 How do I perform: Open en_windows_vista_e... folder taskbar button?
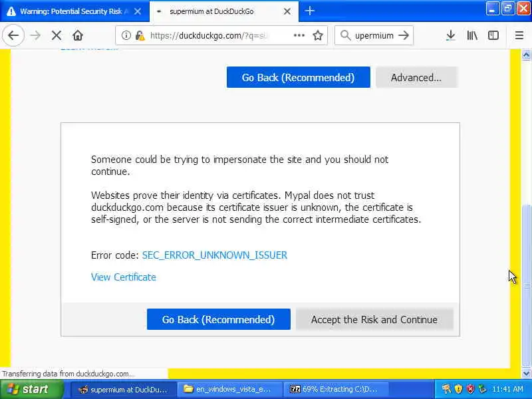pos(231,389)
